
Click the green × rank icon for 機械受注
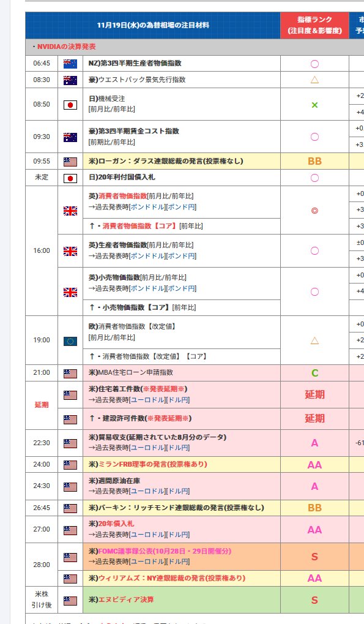[314, 105]
